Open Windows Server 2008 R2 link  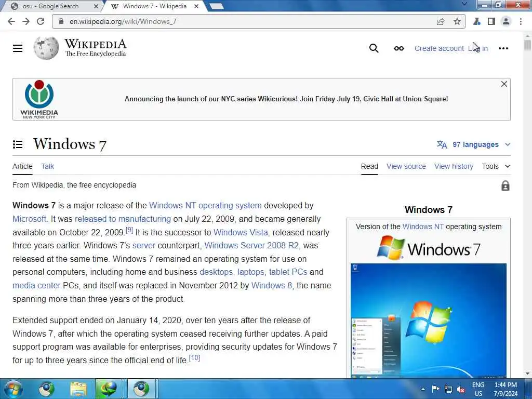pos(251,245)
